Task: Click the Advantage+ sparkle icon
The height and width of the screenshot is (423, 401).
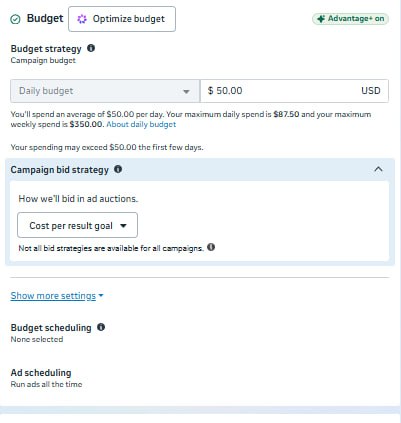Action: [x=321, y=19]
